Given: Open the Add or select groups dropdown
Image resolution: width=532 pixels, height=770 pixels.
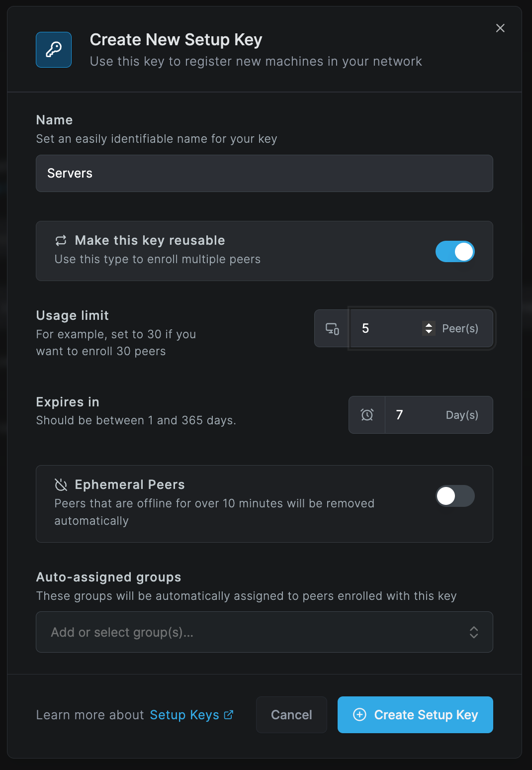Looking at the screenshot, I should 265,632.
